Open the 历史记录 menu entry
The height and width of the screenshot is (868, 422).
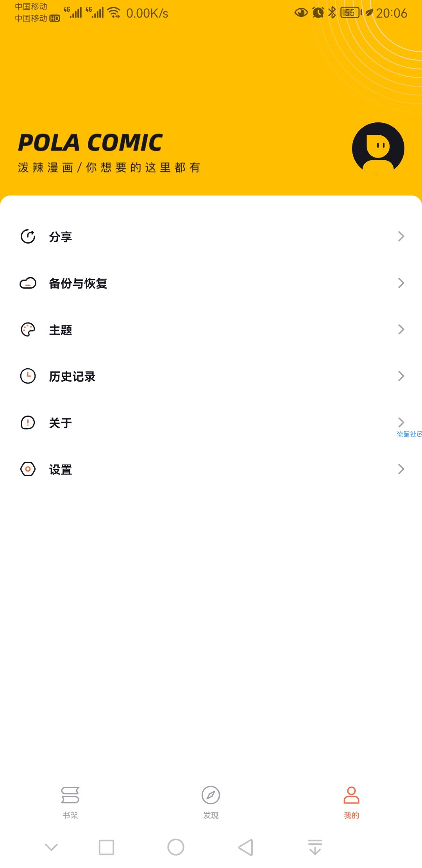211,376
